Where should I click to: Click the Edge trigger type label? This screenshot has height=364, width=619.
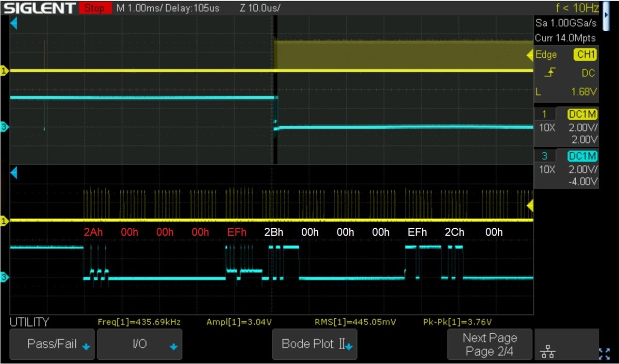(546, 55)
